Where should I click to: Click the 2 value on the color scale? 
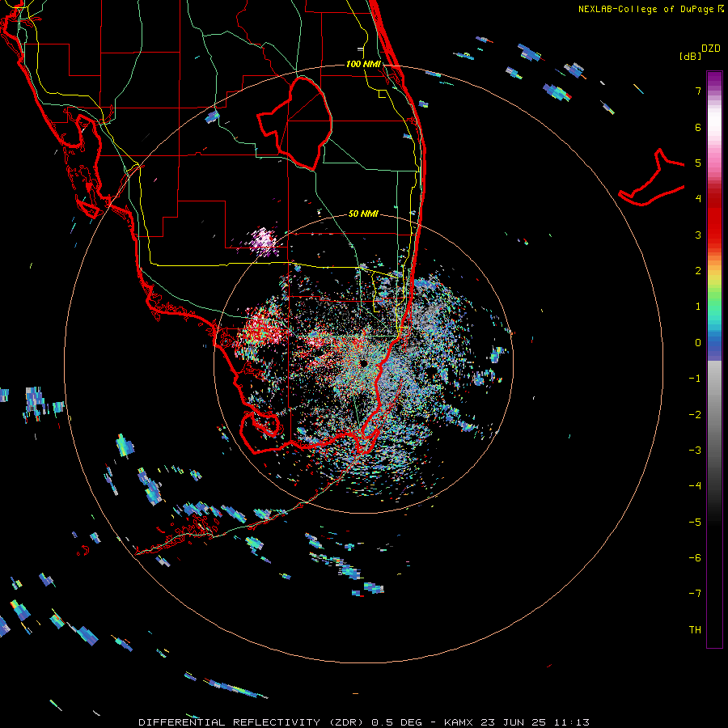[x=698, y=271]
